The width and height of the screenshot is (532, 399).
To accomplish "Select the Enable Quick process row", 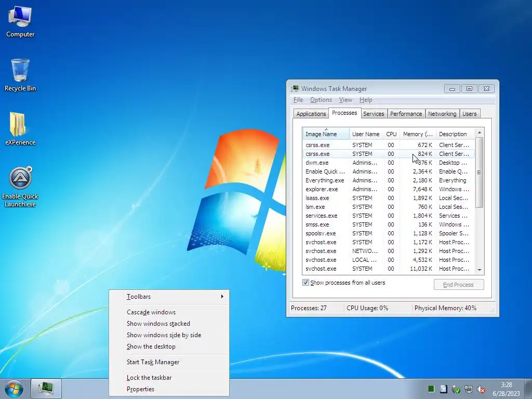I will [x=389, y=171].
